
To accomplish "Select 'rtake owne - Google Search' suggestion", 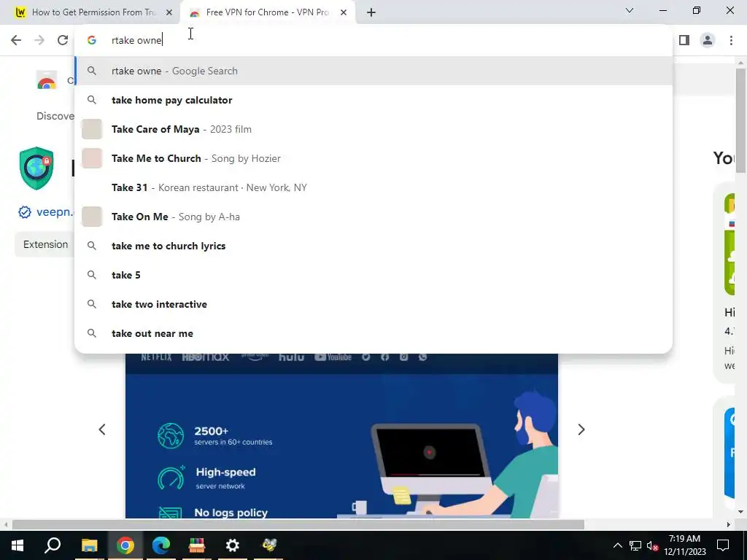I will pyautogui.click(x=373, y=71).
